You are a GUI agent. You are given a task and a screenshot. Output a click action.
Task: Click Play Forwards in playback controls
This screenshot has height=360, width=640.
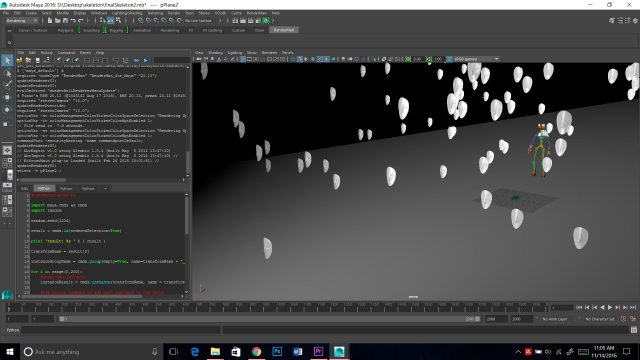(x=610, y=307)
